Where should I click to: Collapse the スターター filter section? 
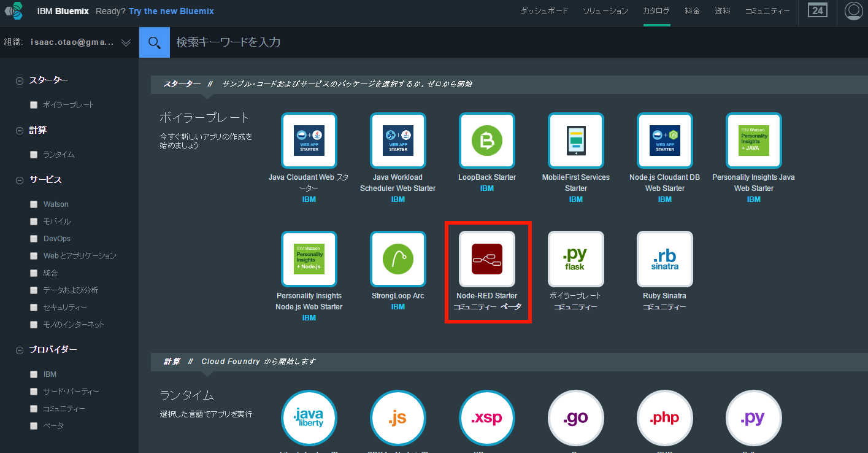coord(20,80)
